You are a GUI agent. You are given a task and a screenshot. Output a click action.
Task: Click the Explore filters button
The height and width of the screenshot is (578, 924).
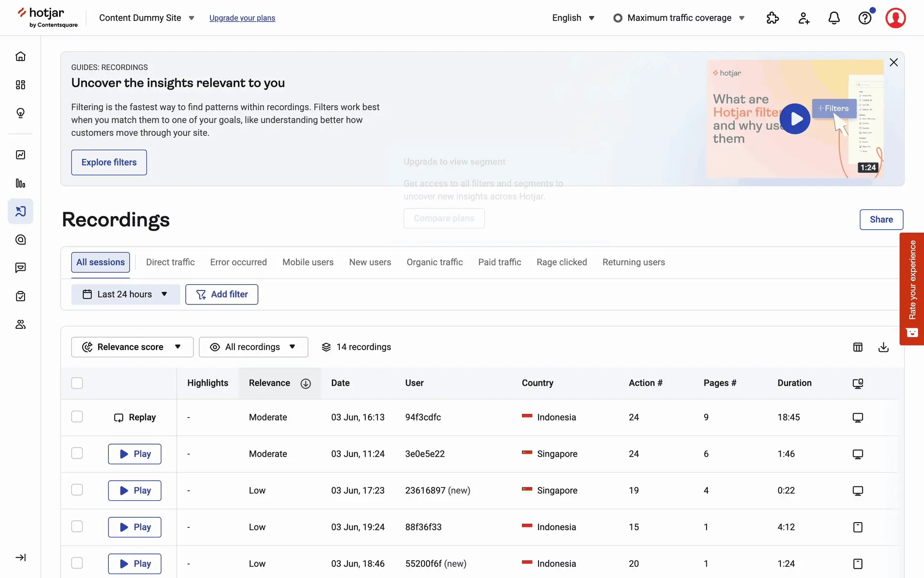pyautogui.click(x=109, y=162)
